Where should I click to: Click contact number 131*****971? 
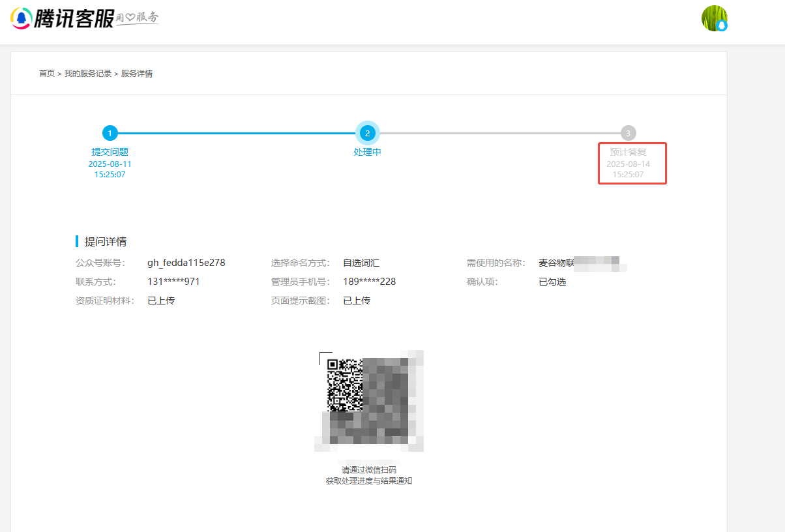(x=174, y=282)
